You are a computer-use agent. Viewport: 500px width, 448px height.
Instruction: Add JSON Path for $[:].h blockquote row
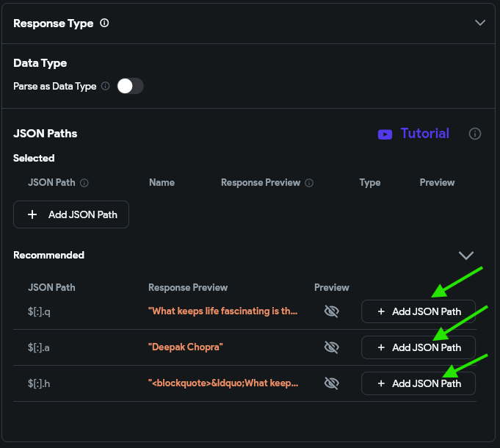pos(419,383)
